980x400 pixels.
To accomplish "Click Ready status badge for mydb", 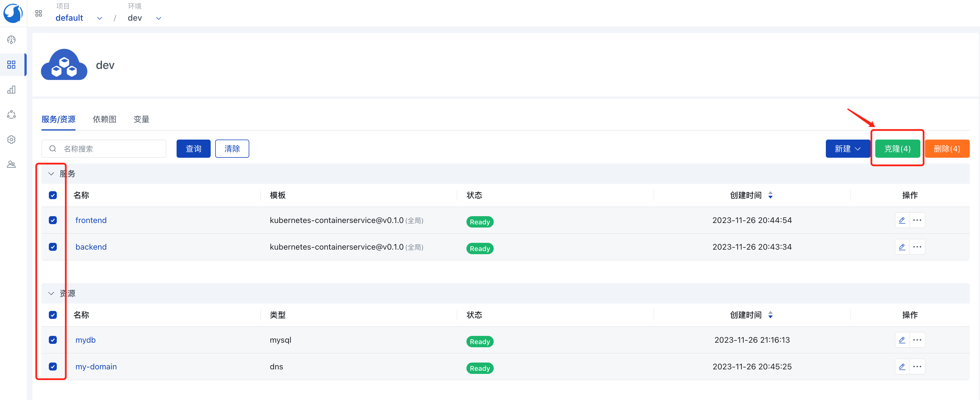I will 480,342.
